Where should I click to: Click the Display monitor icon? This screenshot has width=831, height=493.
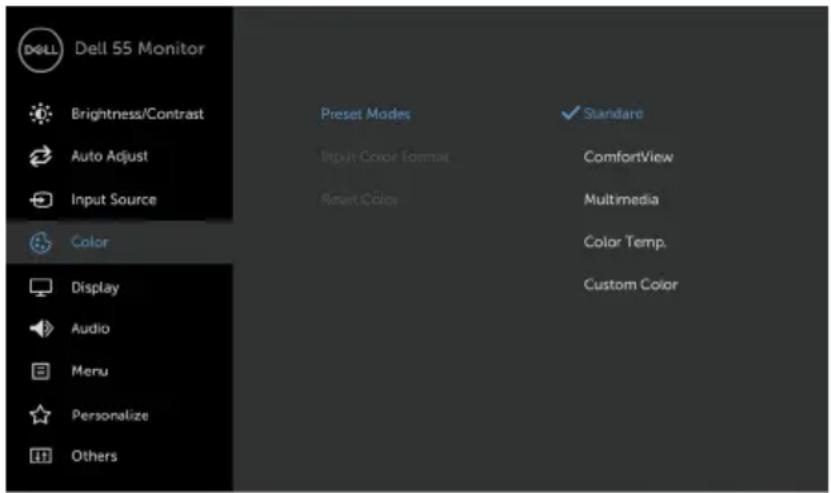[x=41, y=287]
